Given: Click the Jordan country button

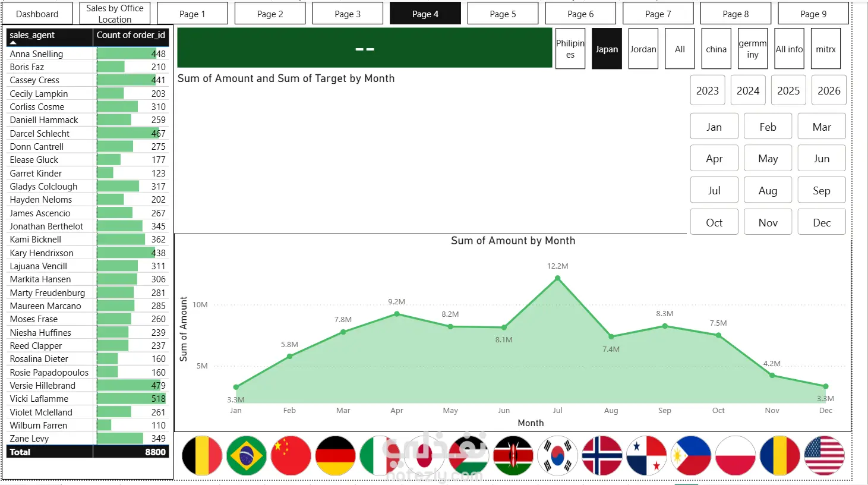Looking at the screenshot, I should [x=643, y=49].
